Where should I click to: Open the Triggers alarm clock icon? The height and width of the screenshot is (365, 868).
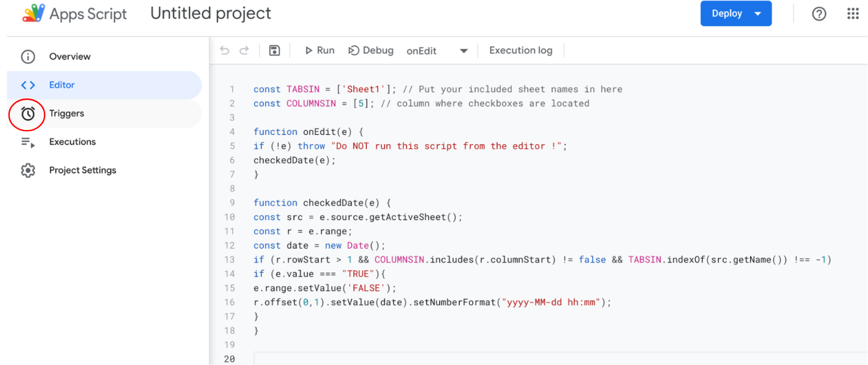[x=28, y=114]
